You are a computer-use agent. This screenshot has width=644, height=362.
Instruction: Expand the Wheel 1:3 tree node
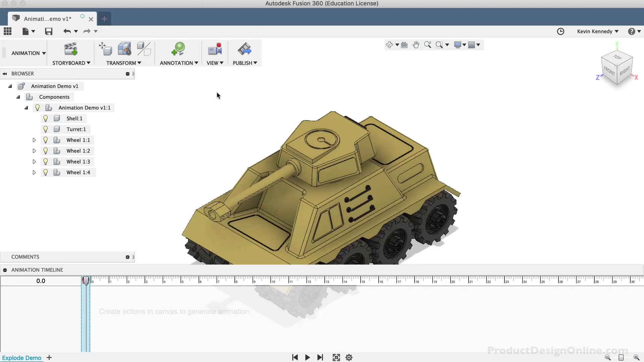[x=34, y=162]
